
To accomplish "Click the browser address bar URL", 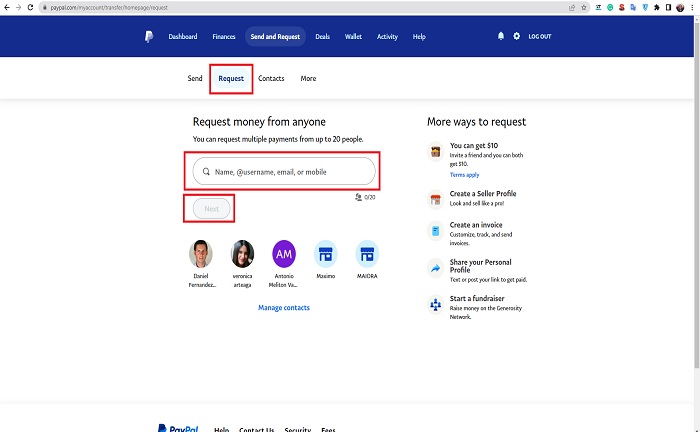I will 109,8.
